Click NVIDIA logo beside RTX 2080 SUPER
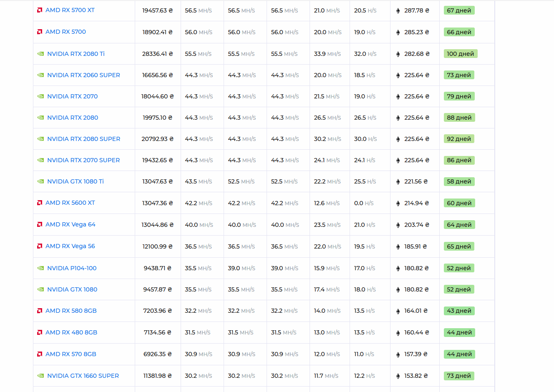 click(x=40, y=139)
